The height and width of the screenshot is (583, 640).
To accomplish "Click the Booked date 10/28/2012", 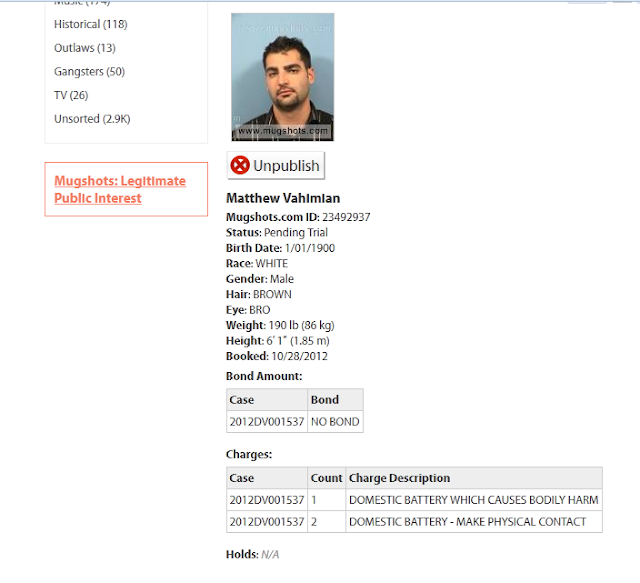I will (x=300, y=356).
